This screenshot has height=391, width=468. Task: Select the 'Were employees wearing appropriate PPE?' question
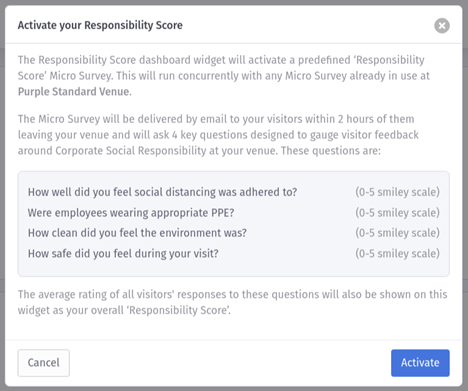tap(131, 213)
